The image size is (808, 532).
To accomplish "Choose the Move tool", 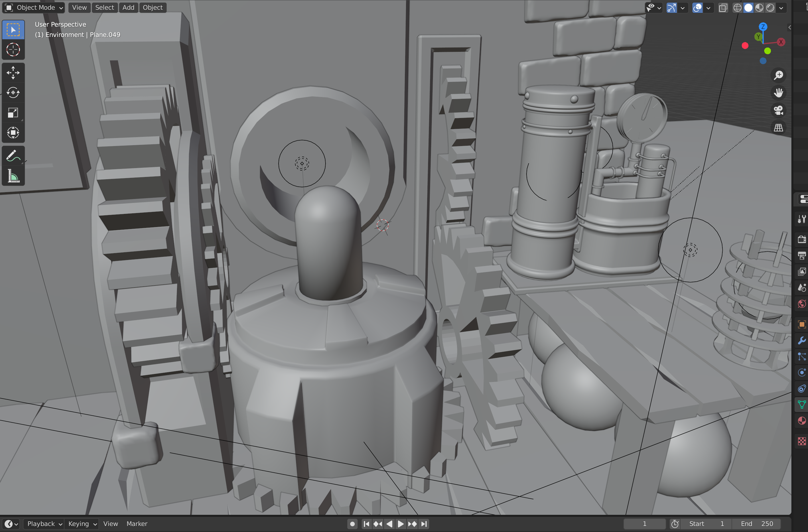I will [x=13, y=73].
